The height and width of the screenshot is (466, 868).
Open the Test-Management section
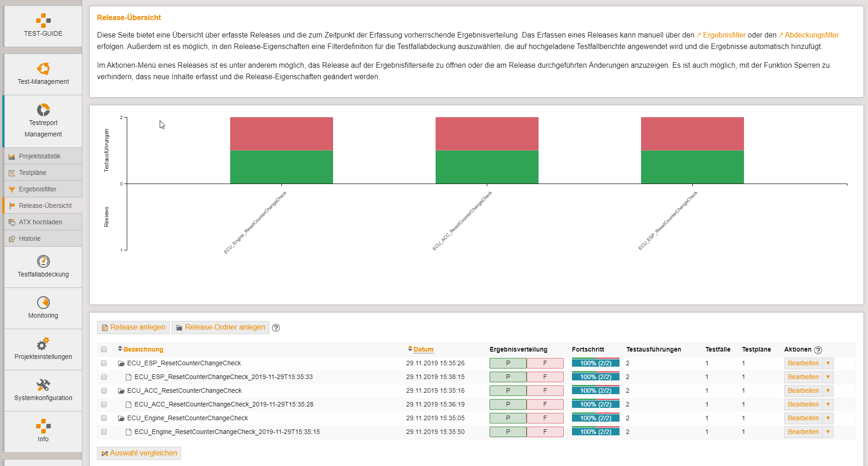click(43, 74)
